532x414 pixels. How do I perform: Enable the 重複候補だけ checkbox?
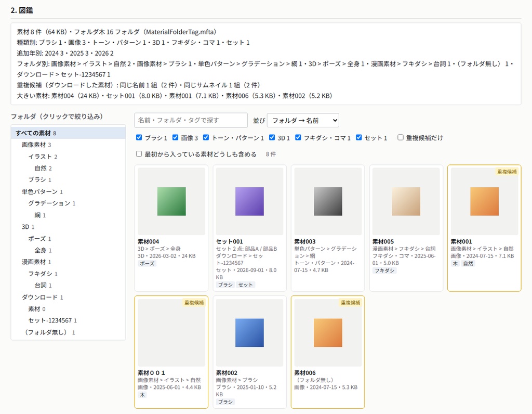[x=401, y=137]
